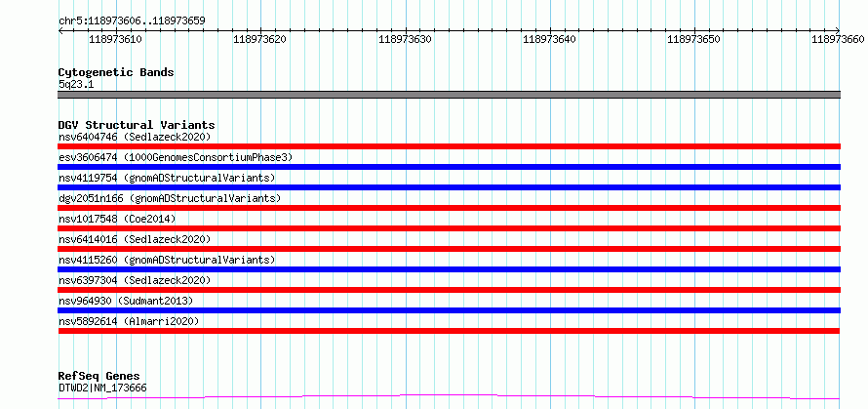The image size is (868, 409).
Task: Select the red bar under nsv6414016
Action: point(449,249)
